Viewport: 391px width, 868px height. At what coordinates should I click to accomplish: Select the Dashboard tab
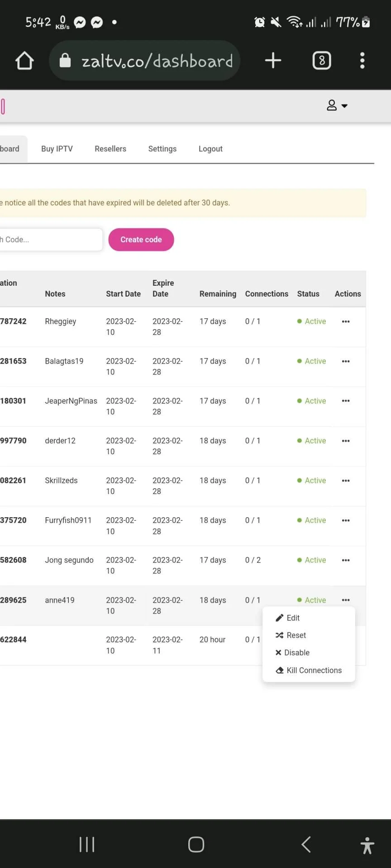point(13,149)
